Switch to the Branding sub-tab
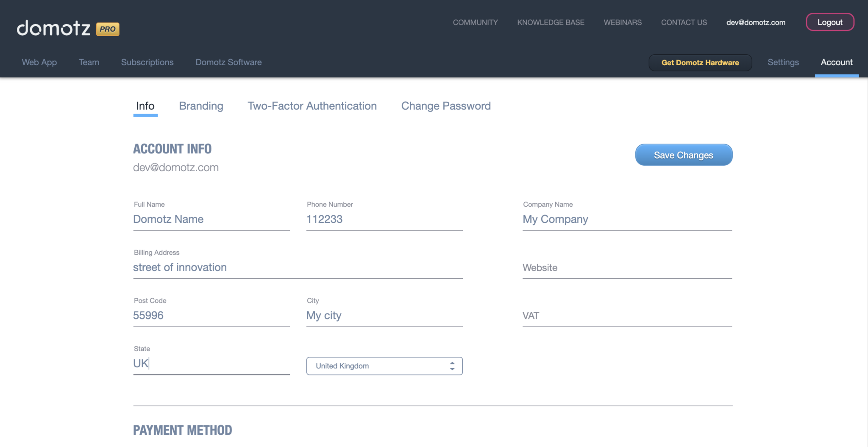This screenshot has height=447, width=868. click(201, 106)
